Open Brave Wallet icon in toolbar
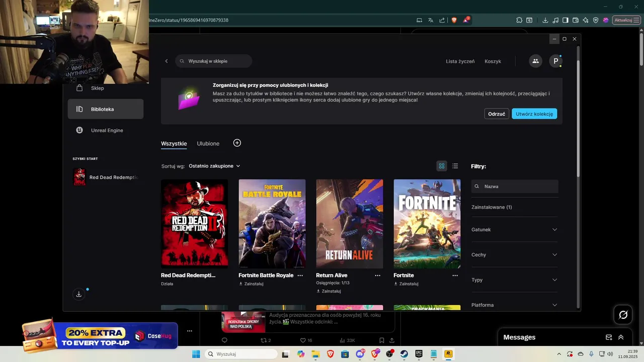 point(576,20)
